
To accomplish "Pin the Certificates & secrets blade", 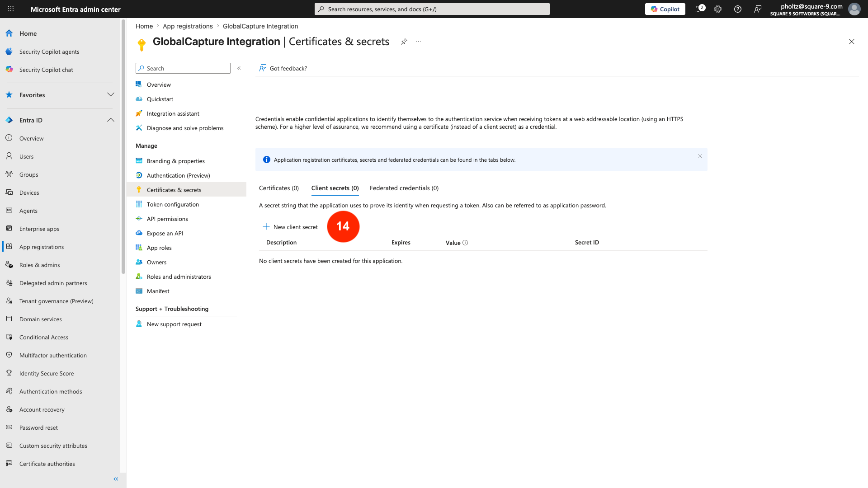I will point(404,42).
